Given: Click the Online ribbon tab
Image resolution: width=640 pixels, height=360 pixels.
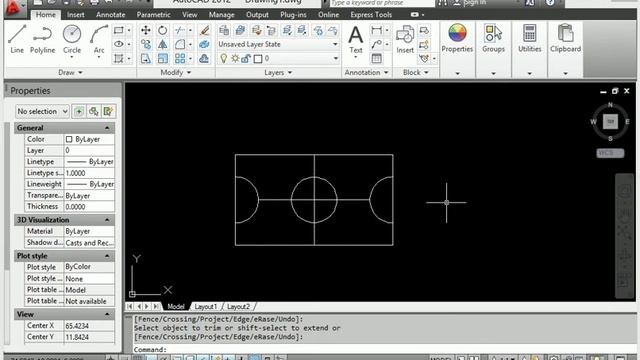Looking at the screenshot, I should pos(328,15).
